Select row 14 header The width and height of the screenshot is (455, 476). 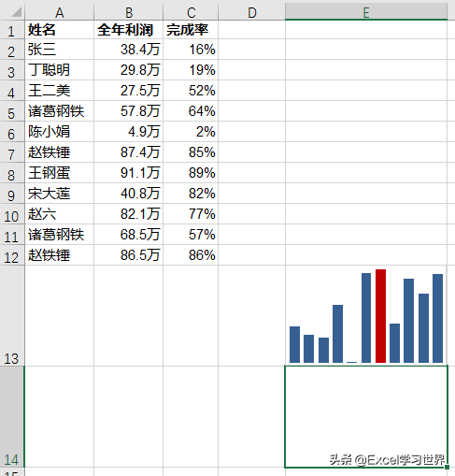click(x=12, y=417)
